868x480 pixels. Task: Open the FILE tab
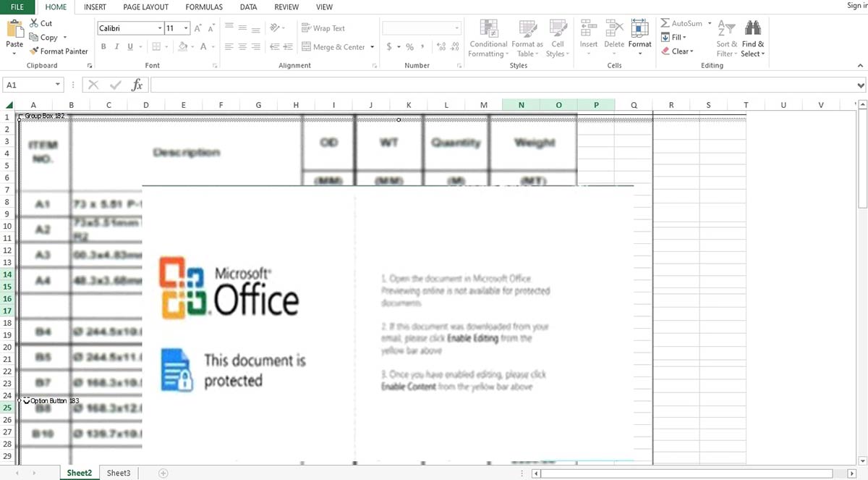pos(18,7)
